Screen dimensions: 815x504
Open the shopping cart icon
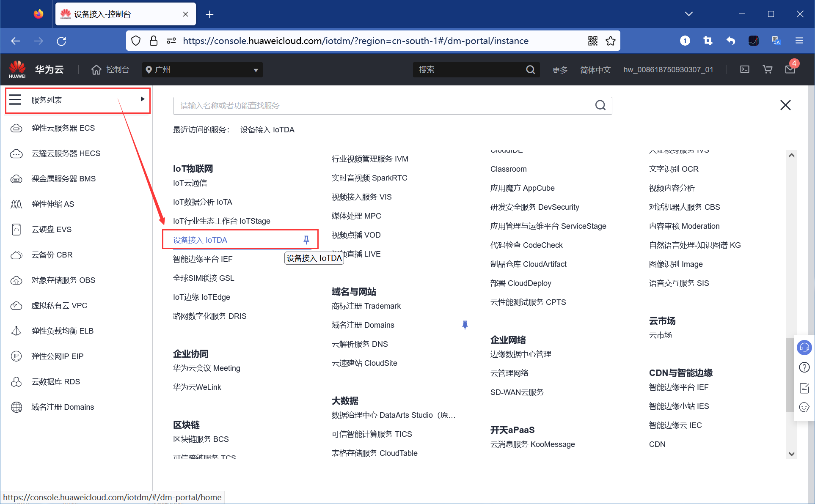tap(768, 69)
